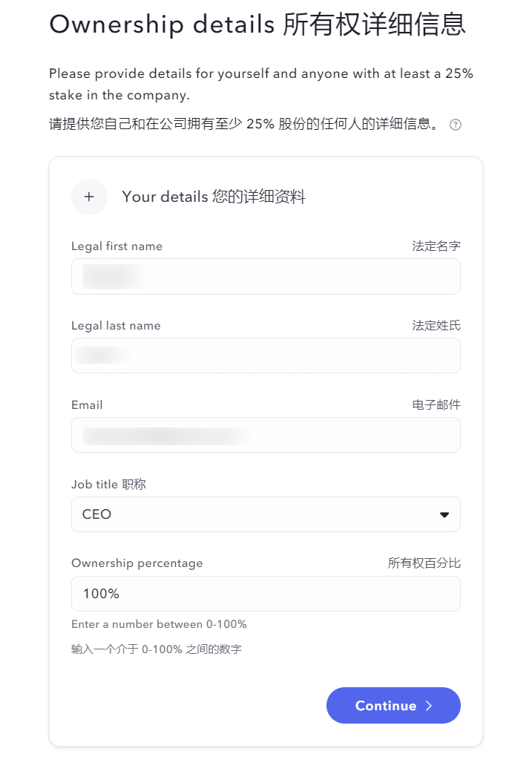The image size is (532, 757).
Task: Click the help question mark icon
Action: pyautogui.click(x=456, y=125)
